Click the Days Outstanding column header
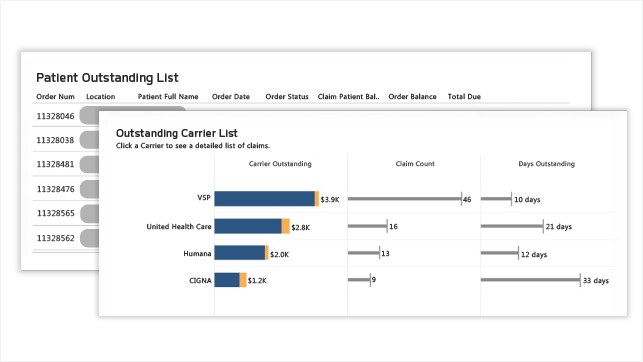 pyautogui.click(x=547, y=164)
